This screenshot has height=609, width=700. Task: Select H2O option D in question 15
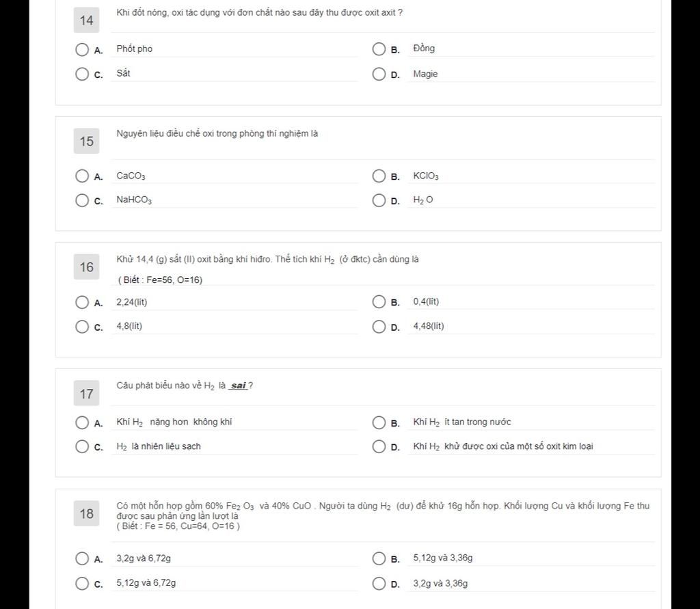pyautogui.click(x=379, y=200)
